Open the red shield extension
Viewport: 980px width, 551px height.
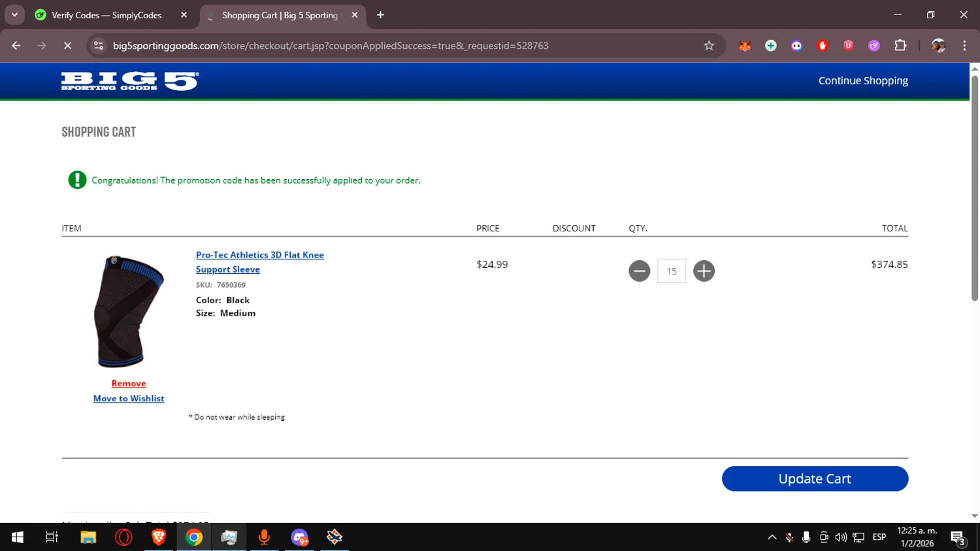pos(848,46)
